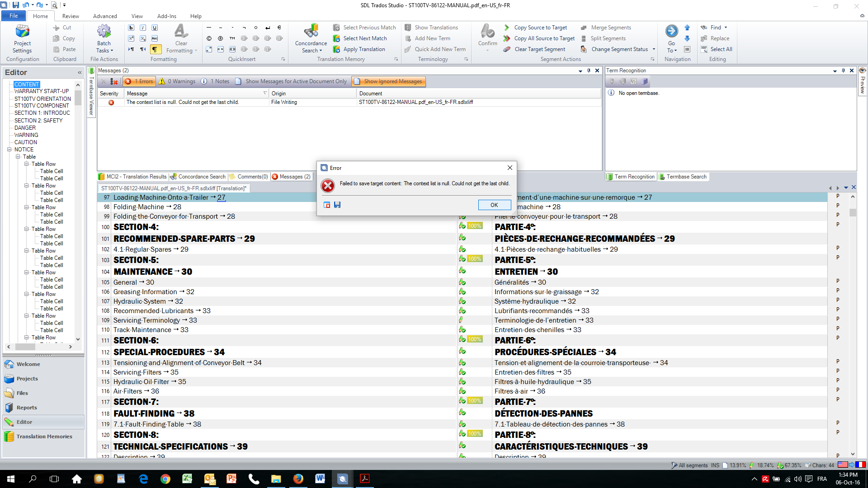Click the Preview eye icon on right edge

[863, 71]
